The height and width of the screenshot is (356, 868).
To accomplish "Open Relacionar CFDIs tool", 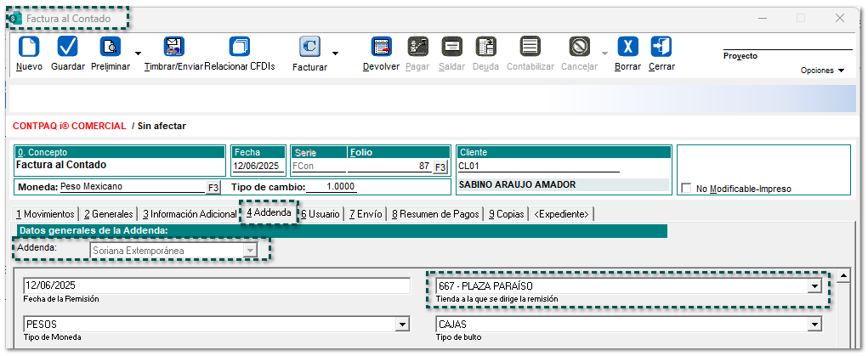I will point(240,47).
